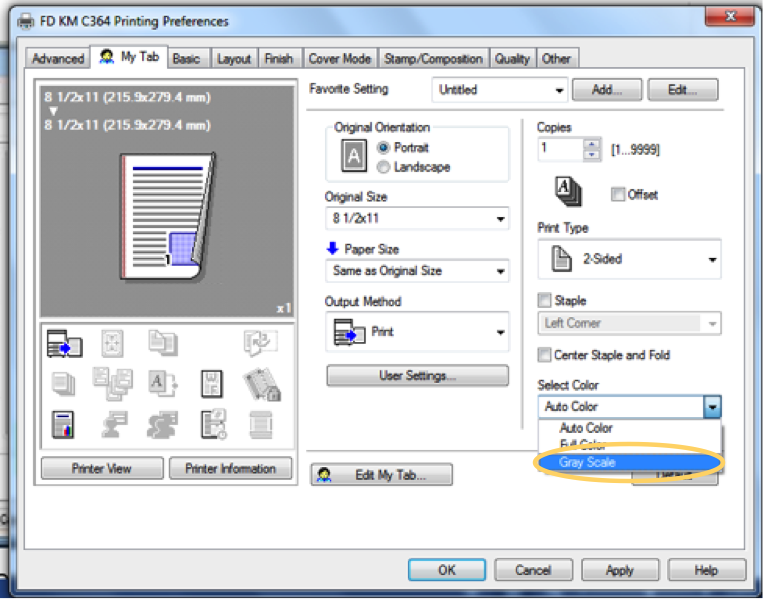
Task: Enable the Offset checkbox
Action: (x=618, y=194)
